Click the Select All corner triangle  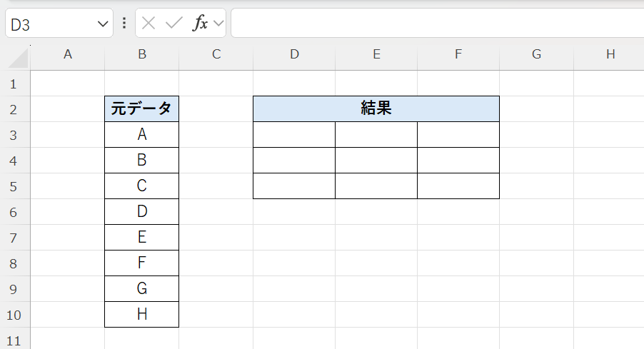click(20, 59)
